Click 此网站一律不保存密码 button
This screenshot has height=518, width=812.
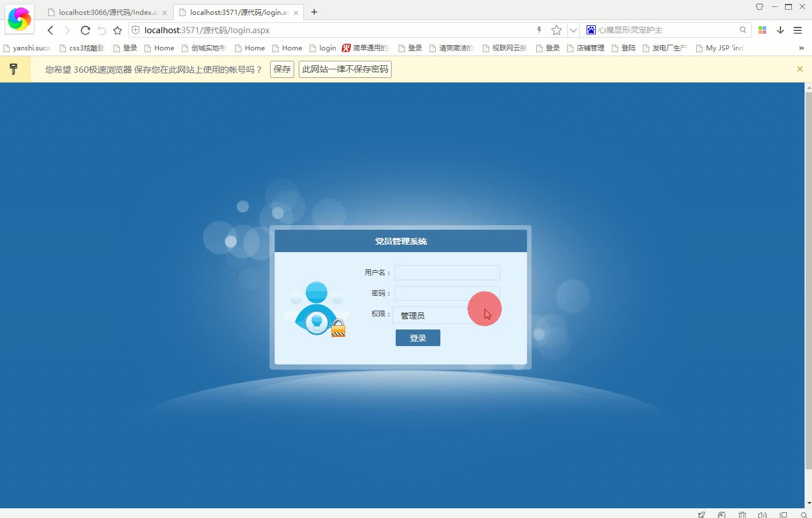pyautogui.click(x=345, y=69)
